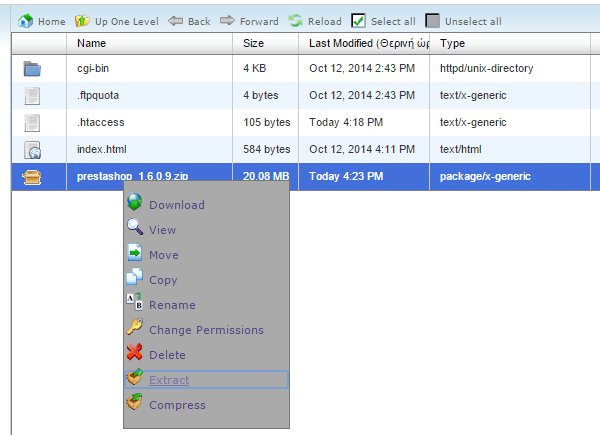Select Copy in the context menu
Image resolution: width=600 pixels, height=435 pixels.
tap(163, 280)
